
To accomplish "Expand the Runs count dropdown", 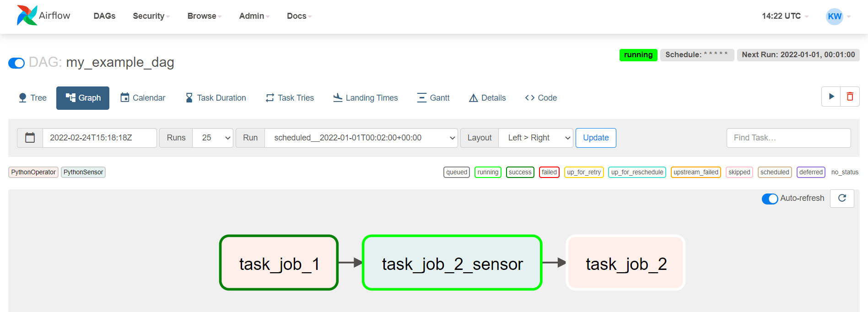I will point(213,138).
